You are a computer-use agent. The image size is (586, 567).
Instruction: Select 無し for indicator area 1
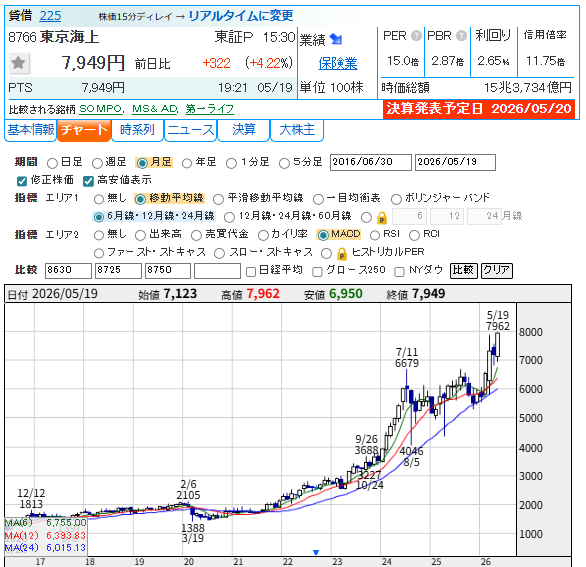pos(99,199)
